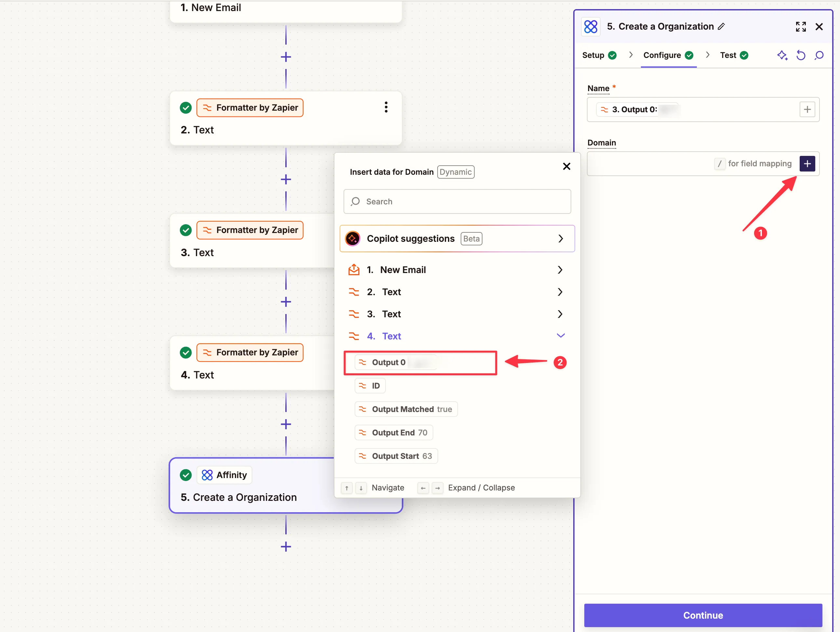Image resolution: width=840 pixels, height=632 pixels.
Task: Click the Affinity app logo in panel header
Action: click(590, 27)
